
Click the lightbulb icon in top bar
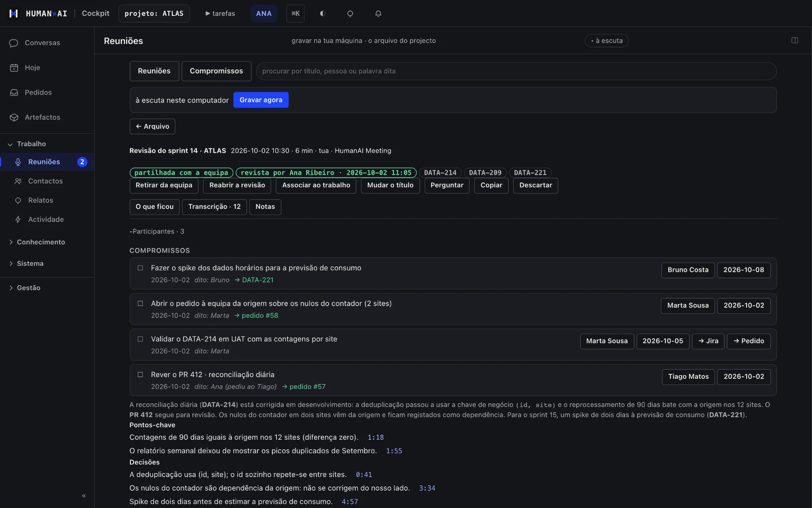(x=350, y=13)
